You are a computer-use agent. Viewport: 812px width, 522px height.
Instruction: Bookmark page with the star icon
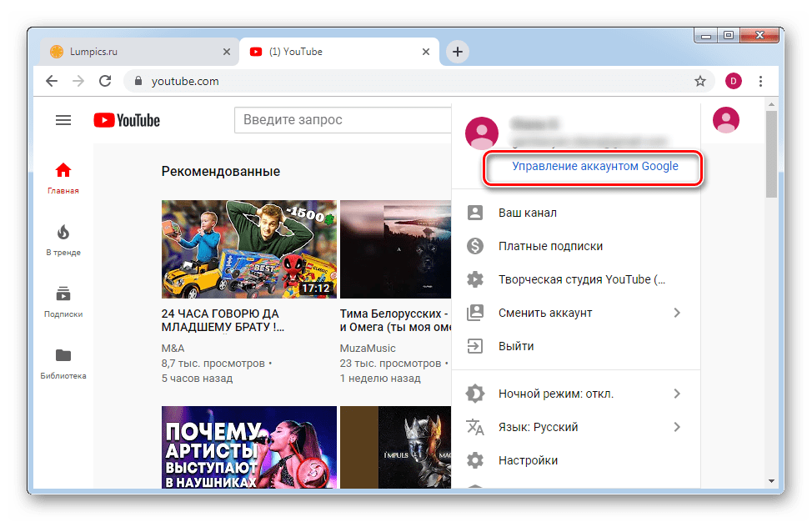point(700,81)
